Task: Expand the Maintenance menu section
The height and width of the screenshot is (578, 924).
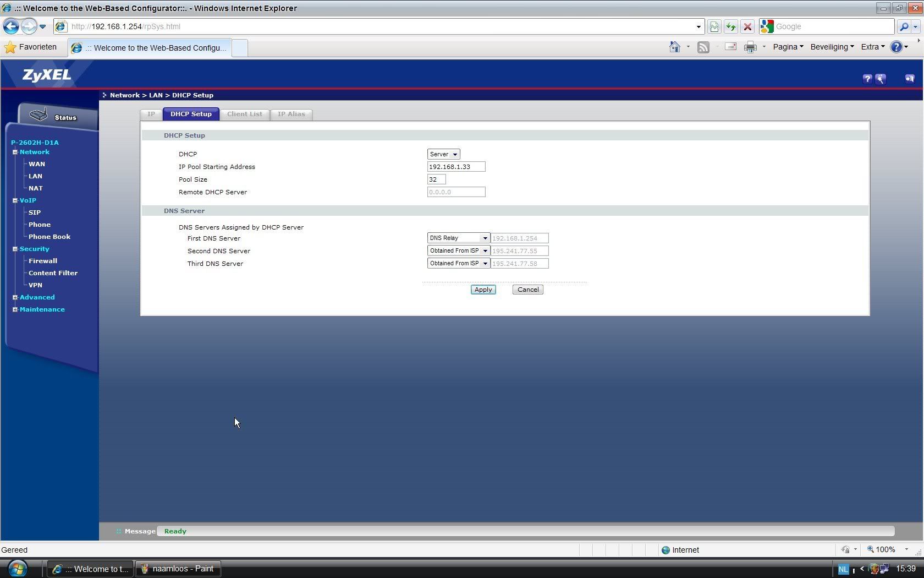Action: point(15,309)
